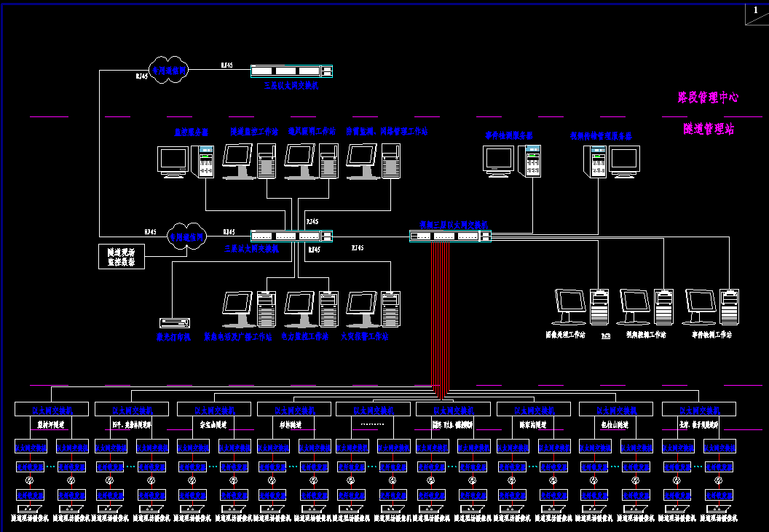Click the lower 专用通信网 cloud symbol
The image size is (769, 532).
coord(187,236)
